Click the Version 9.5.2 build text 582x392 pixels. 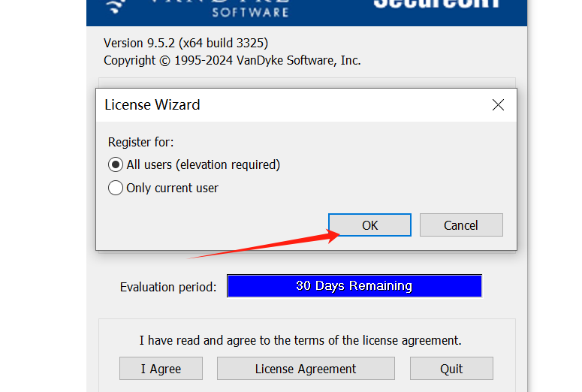(186, 43)
